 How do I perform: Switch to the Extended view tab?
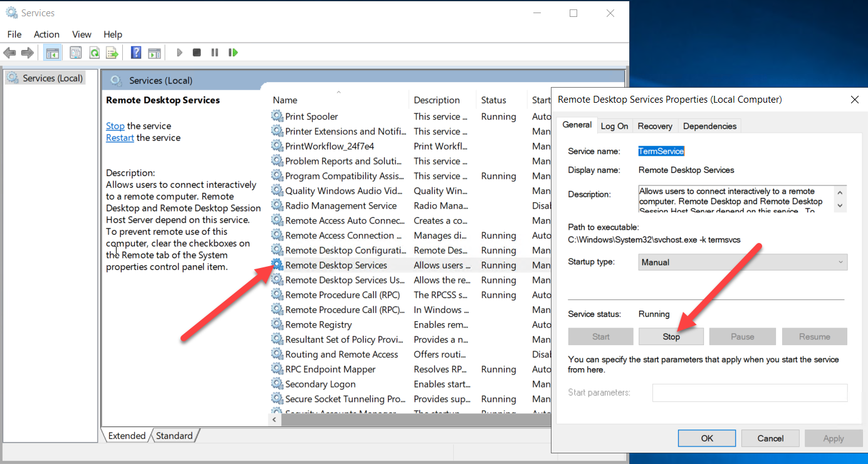[x=127, y=436]
